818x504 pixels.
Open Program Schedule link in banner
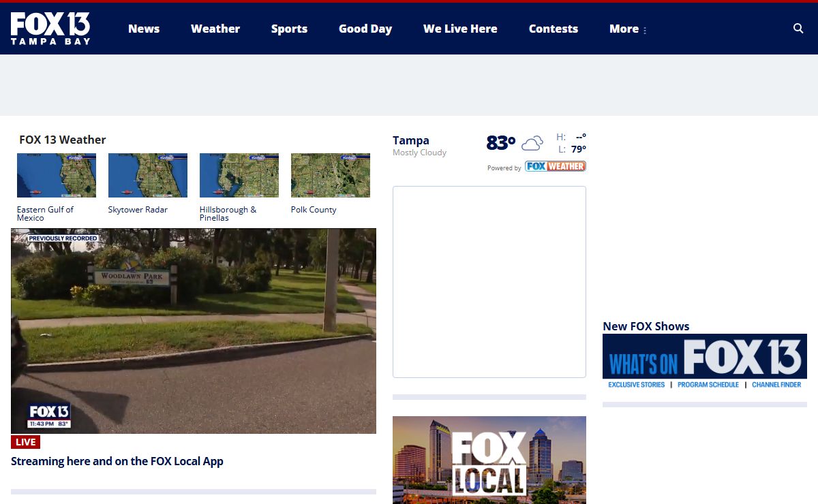708,385
